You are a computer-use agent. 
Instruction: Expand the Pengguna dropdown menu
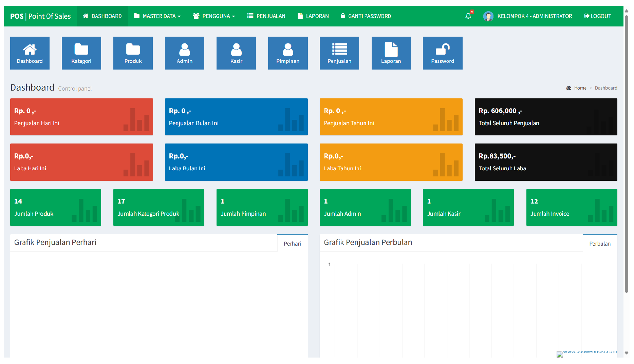point(214,16)
